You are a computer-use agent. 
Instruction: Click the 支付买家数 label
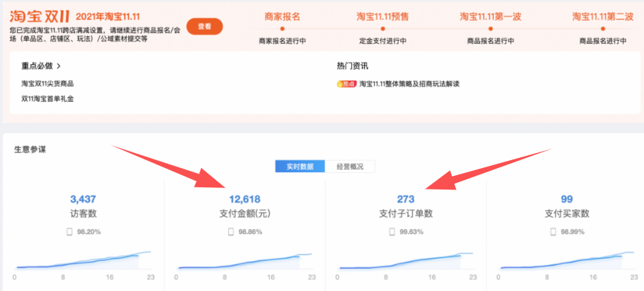tap(567, 214)
